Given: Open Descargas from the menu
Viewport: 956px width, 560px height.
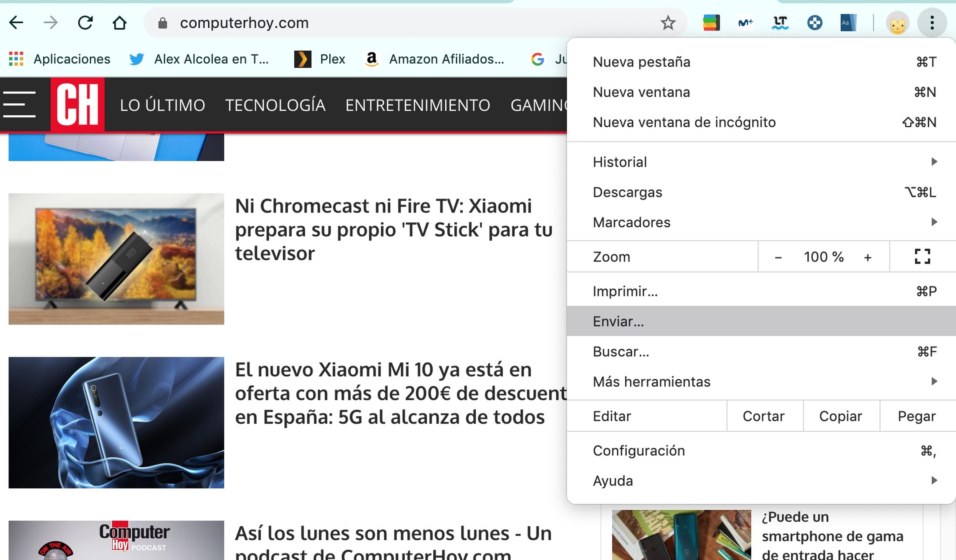Looking at the screenshot, I should pyautogui.click(x=761, y=192).
